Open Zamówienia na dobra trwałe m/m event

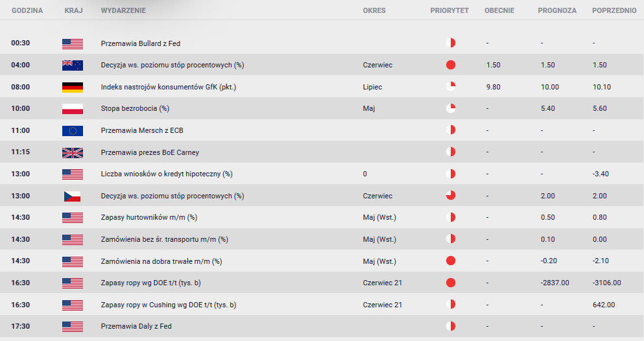click(161, 261)
